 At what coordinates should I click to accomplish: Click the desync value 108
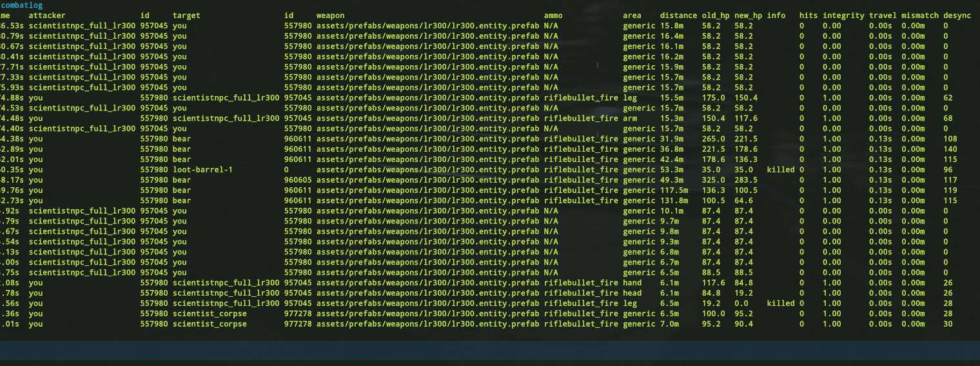click(x=950, y=139)
